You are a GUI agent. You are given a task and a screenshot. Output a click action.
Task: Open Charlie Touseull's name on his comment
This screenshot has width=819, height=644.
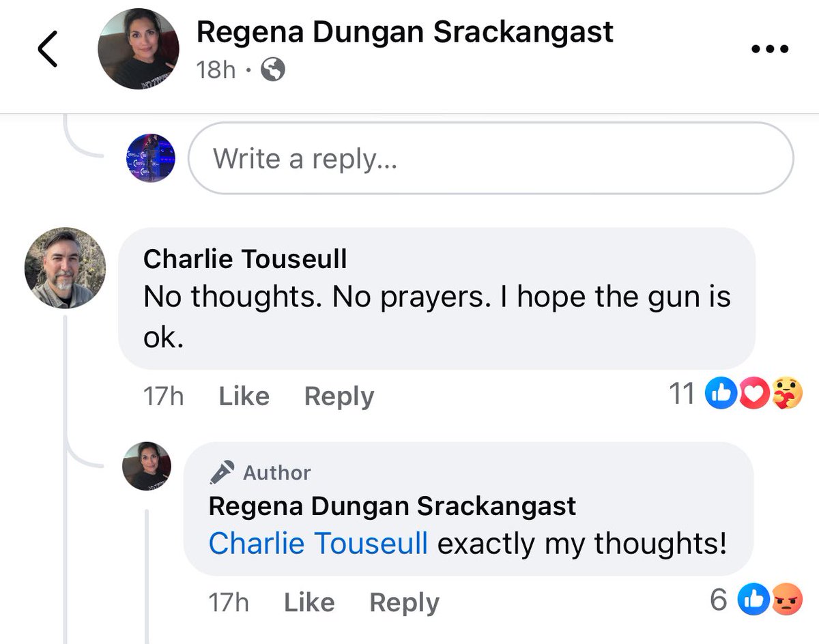coord(245,259)
